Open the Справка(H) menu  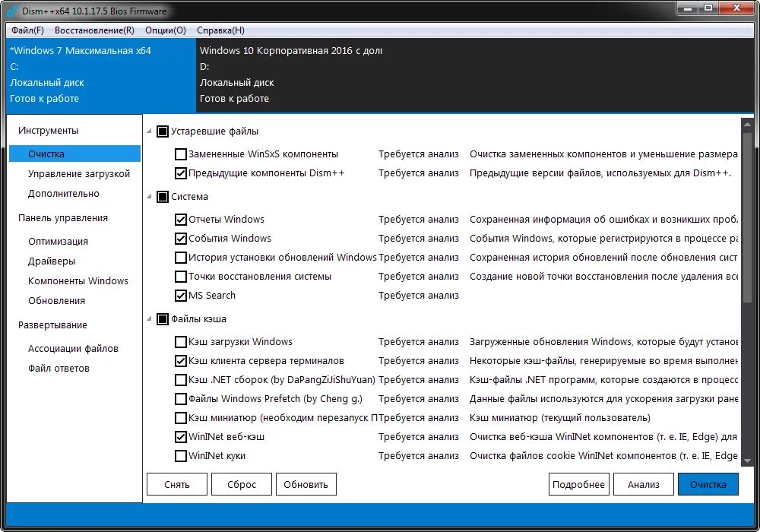pyautogui.click(x=220, y=30)
